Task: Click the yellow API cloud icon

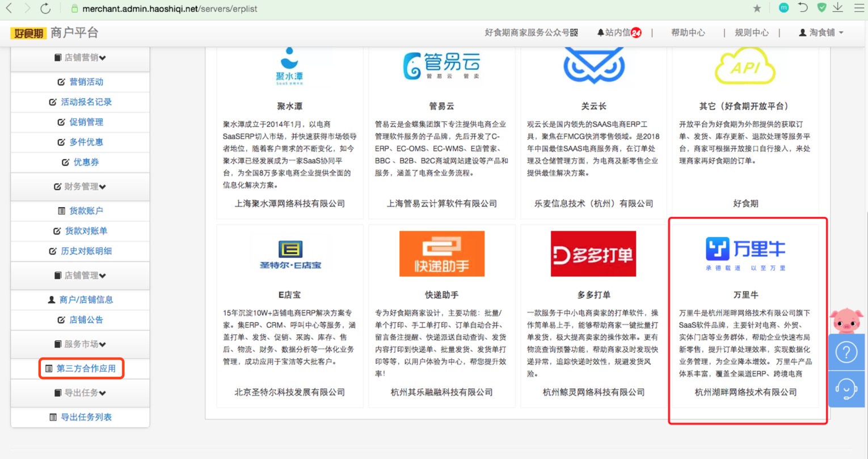Action: coord(745,66)
